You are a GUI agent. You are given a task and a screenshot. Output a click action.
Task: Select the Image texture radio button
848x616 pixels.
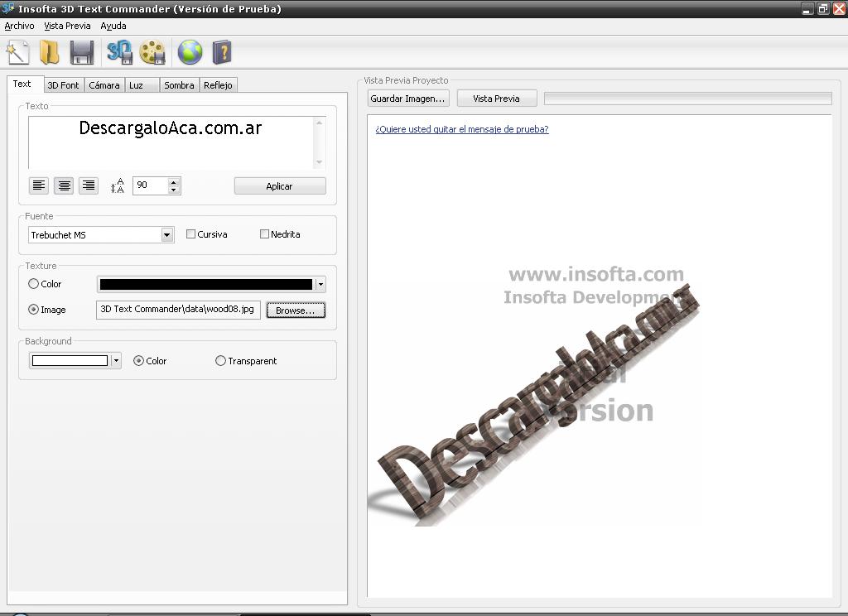(x=33, y=310)
